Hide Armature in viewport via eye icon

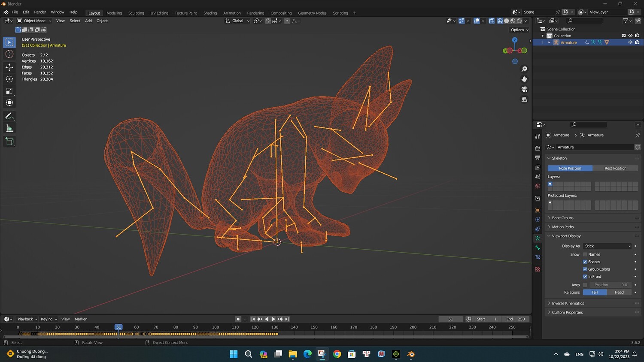[630, 42]
